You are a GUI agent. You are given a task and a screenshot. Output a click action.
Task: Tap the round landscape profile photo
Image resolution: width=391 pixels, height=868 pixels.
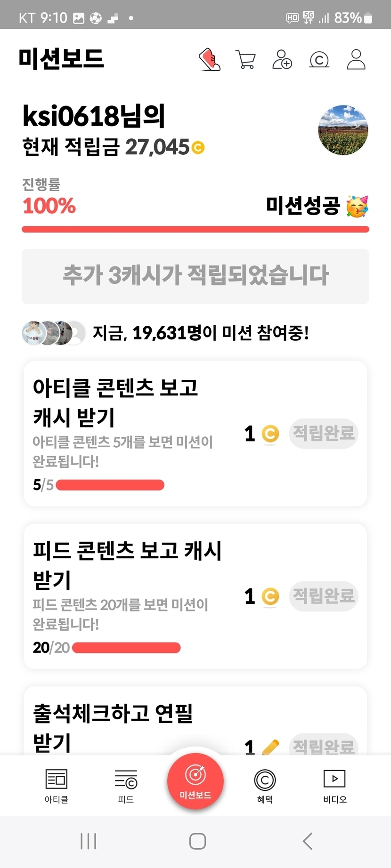pyautogui.click(x=343, y=130)
